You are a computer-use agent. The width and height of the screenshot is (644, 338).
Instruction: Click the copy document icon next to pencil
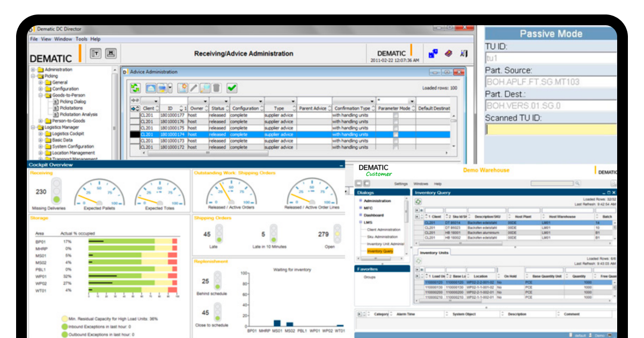click(204, 87)
